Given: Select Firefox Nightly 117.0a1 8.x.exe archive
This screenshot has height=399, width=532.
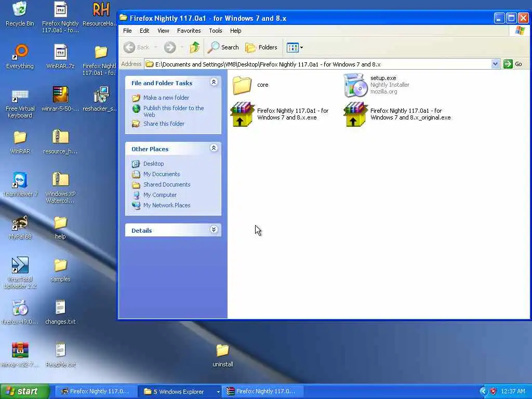Looking at the screenshot, I should pos(280,114).
